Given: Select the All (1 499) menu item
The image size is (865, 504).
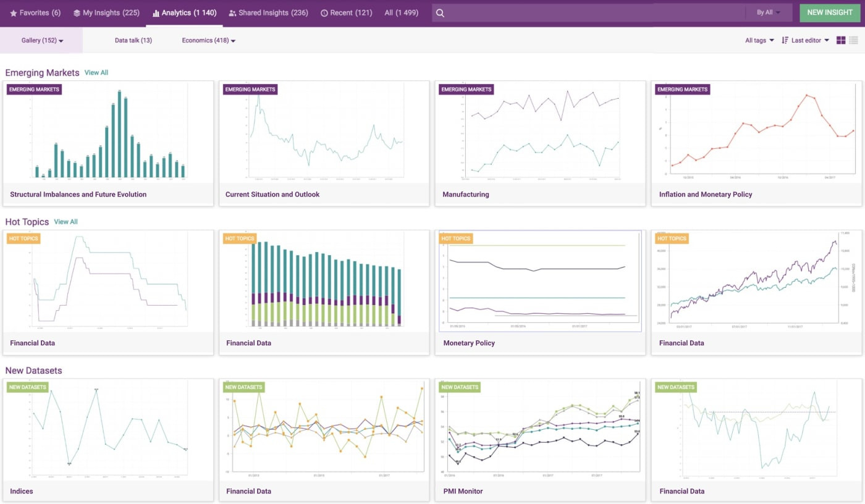Looking at the screenshot, I should (x=401, y=12).
